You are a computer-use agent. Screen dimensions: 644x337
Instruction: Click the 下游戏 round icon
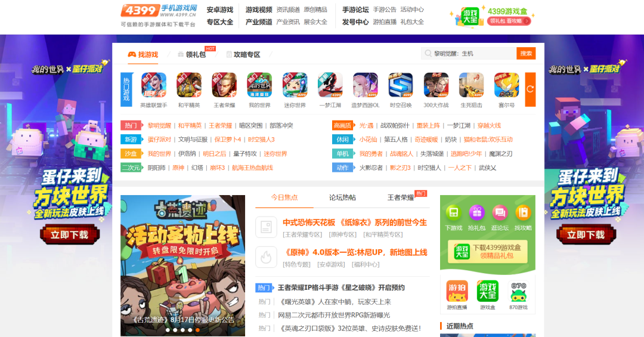[453, 212]
